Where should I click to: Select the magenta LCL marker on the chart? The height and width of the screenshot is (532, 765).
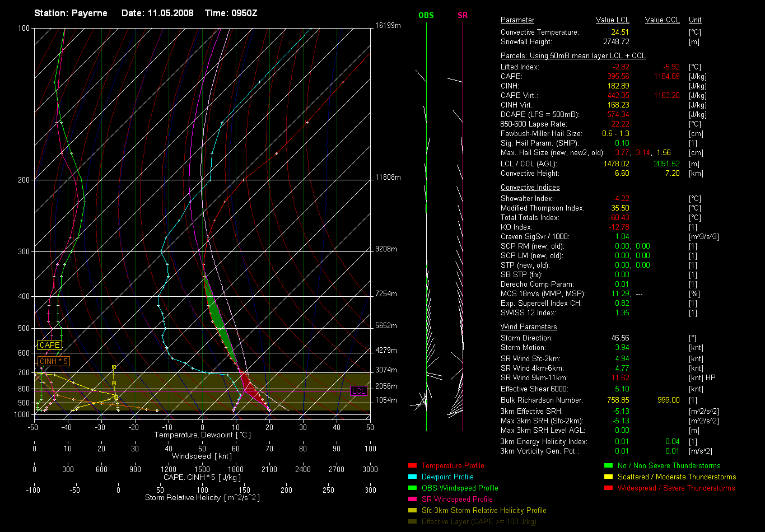point(358,391)
